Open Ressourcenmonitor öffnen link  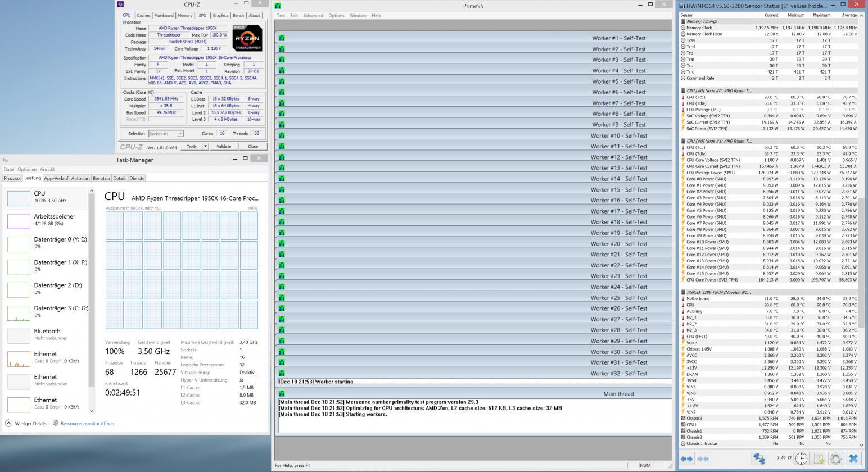click(87, 424)
